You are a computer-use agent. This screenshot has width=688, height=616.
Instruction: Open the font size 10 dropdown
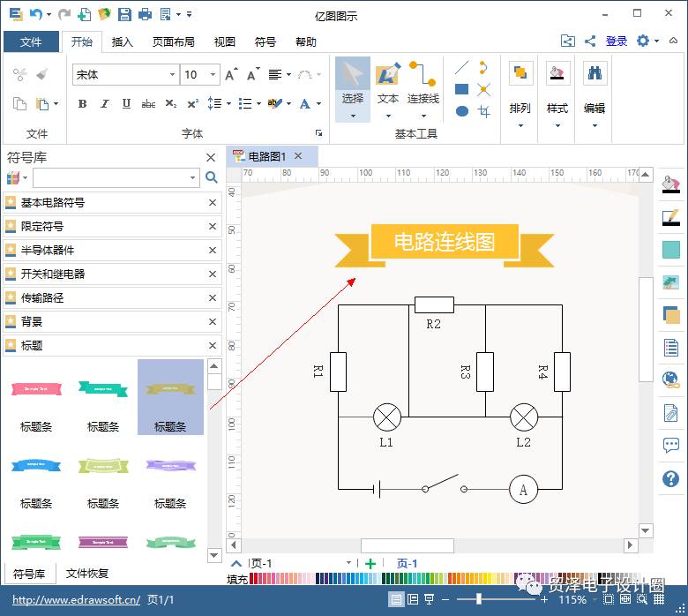pos(213,75)
